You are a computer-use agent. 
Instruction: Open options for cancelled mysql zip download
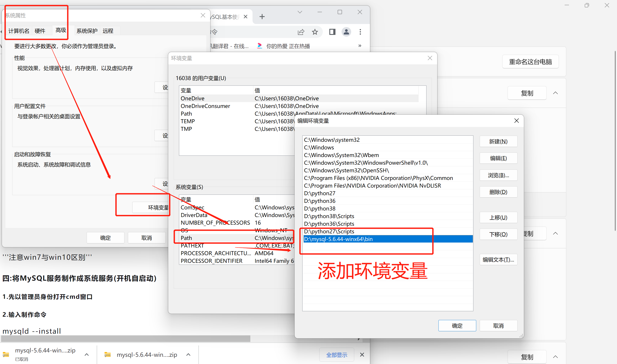click(x=87, y=355)
